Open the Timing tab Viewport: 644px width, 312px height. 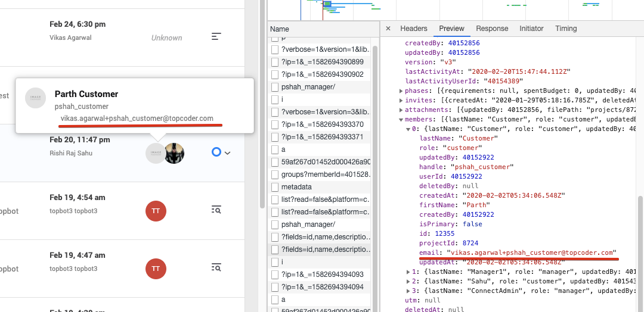pyautogui.click(x=566, y=29)
